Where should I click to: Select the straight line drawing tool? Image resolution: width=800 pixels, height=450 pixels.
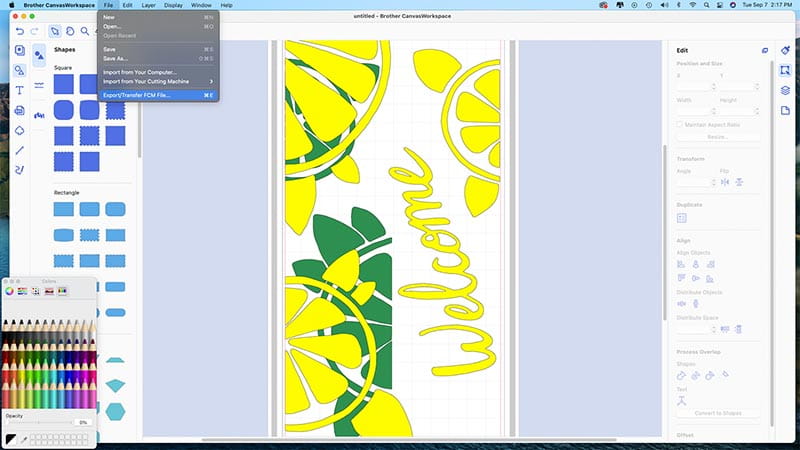pyautogui.click(x=19, y=151)
